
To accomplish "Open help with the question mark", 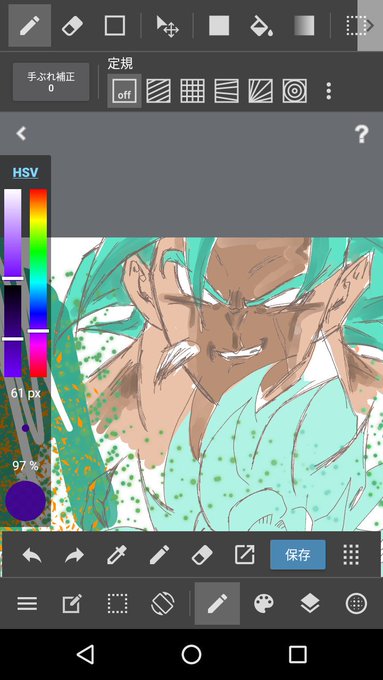I will tap(361, 134).
